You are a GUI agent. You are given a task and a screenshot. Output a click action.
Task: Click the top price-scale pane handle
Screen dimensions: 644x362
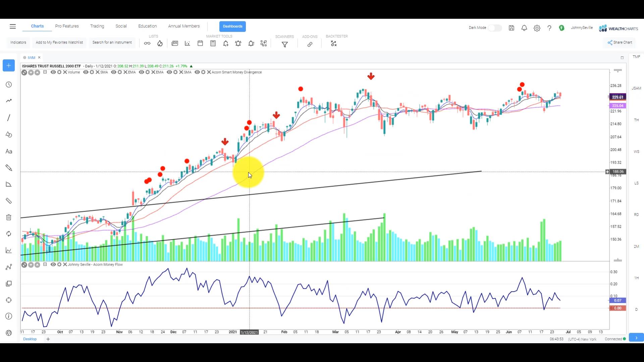click(x=618, y=70)
